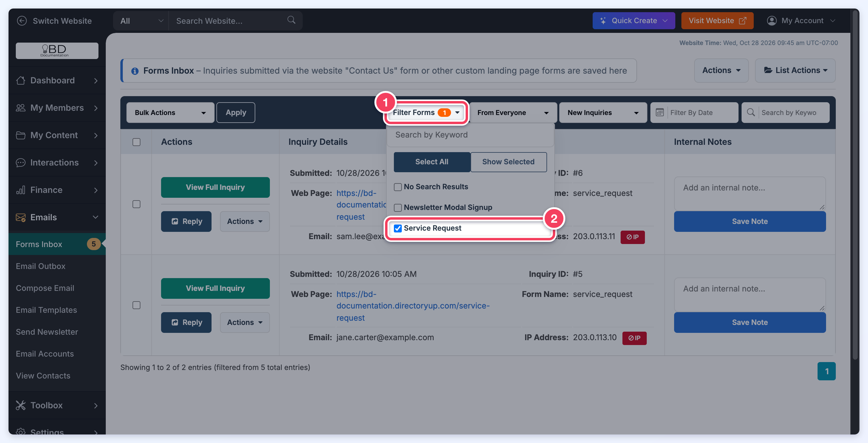Click the Dashboard house icon
Viewport: 868px width, 443px height.
(x=21, y=80)
